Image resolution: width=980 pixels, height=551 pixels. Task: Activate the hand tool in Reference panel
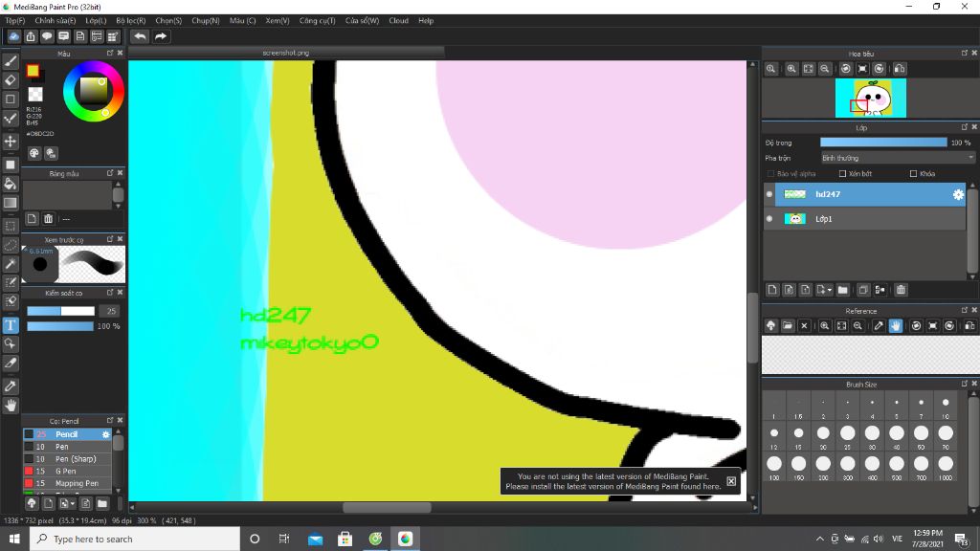(x=896, y=325)
